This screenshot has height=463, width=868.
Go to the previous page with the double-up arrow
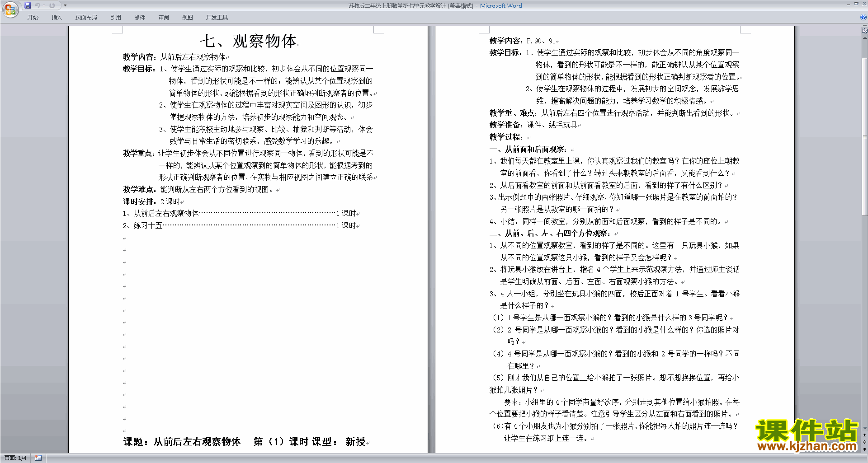[x=865, y=435]
